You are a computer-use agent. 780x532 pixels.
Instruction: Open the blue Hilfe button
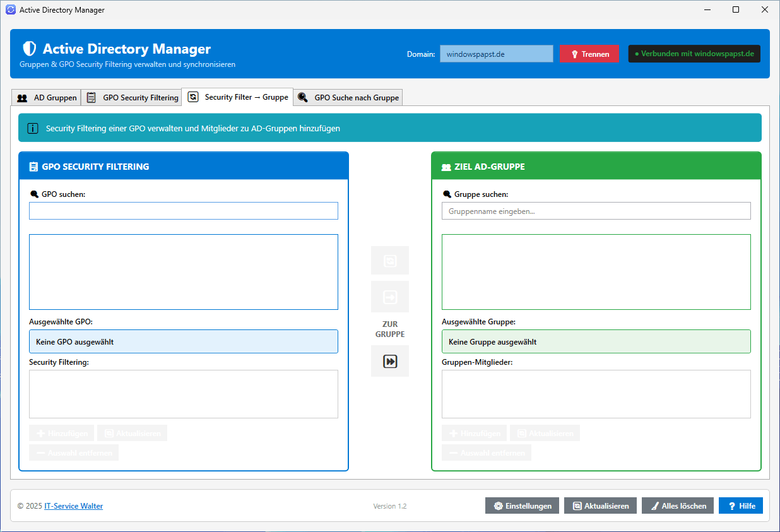(740, 506)
